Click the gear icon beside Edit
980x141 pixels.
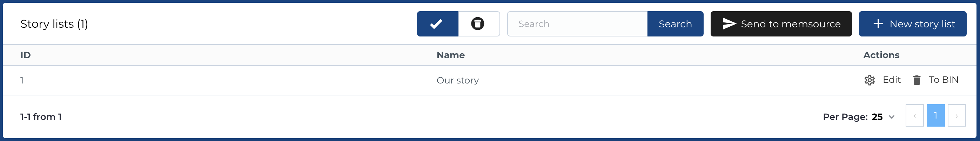[869, 80]
